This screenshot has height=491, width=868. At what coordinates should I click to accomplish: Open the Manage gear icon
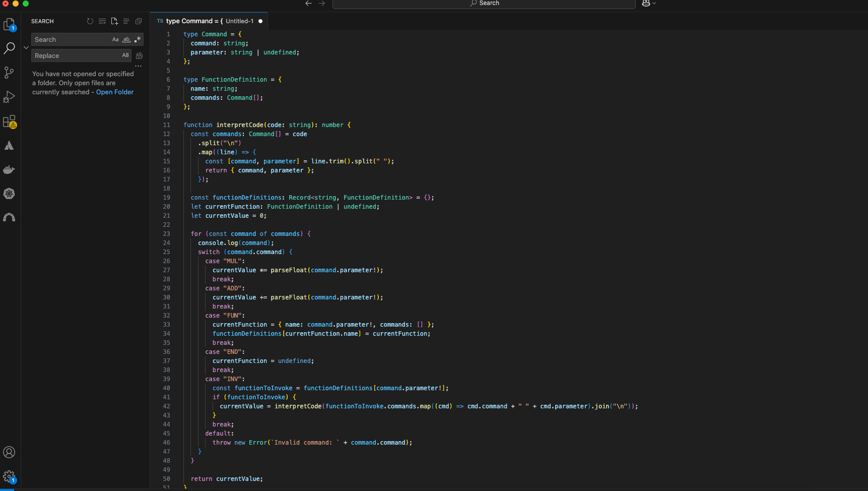[10, 476]
